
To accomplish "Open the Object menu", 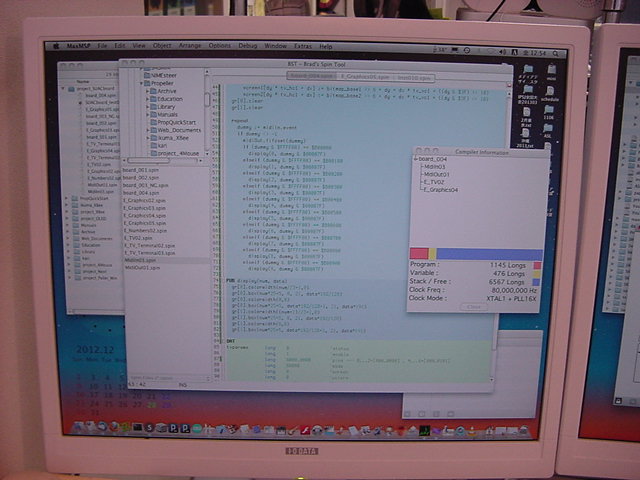I will pos(162,46).
